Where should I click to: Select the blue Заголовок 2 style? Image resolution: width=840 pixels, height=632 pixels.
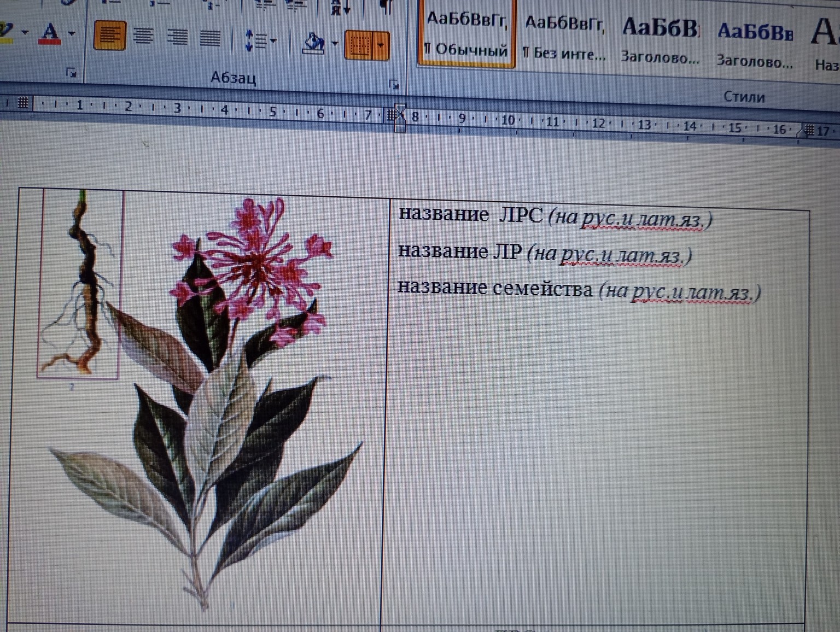click(755, 45)
